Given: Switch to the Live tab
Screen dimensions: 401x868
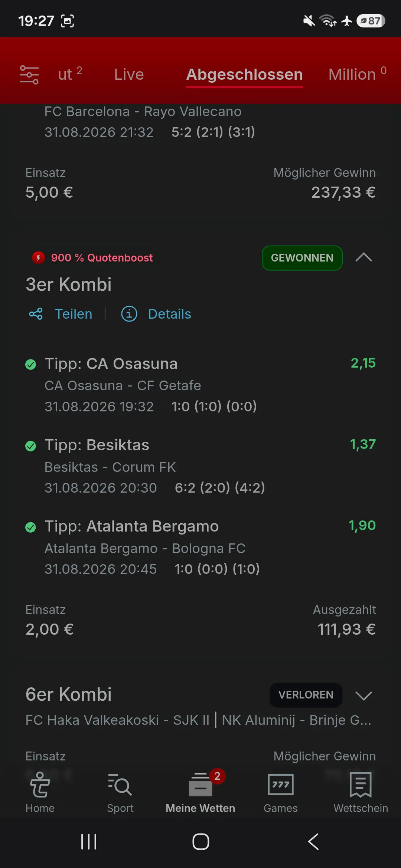Looking at the screenshot, I should click(x=129, y=75).
